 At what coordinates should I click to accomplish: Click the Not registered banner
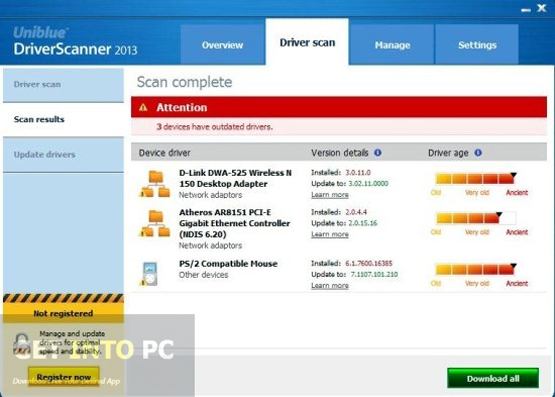point(63,313)
